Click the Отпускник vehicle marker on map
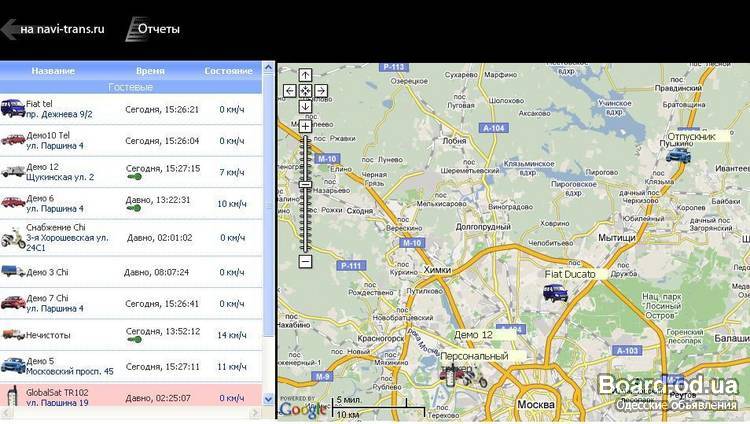The image size is (750, 424). (679, 155)
